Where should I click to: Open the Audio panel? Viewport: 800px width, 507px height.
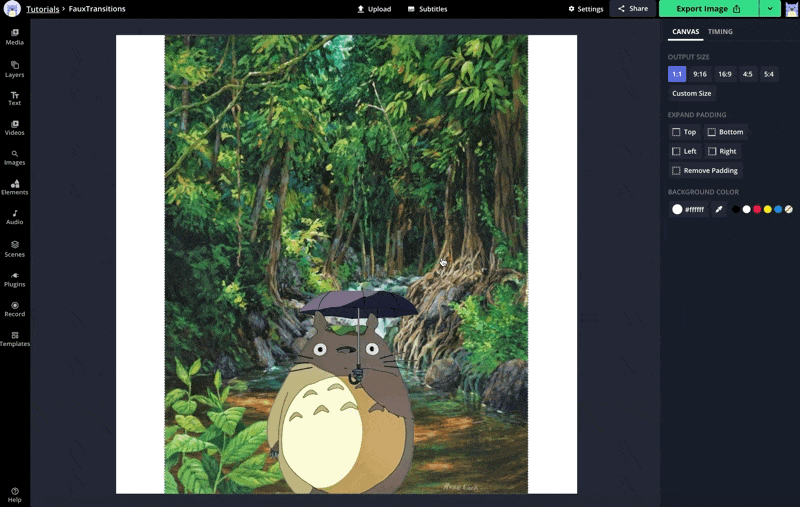15,216
